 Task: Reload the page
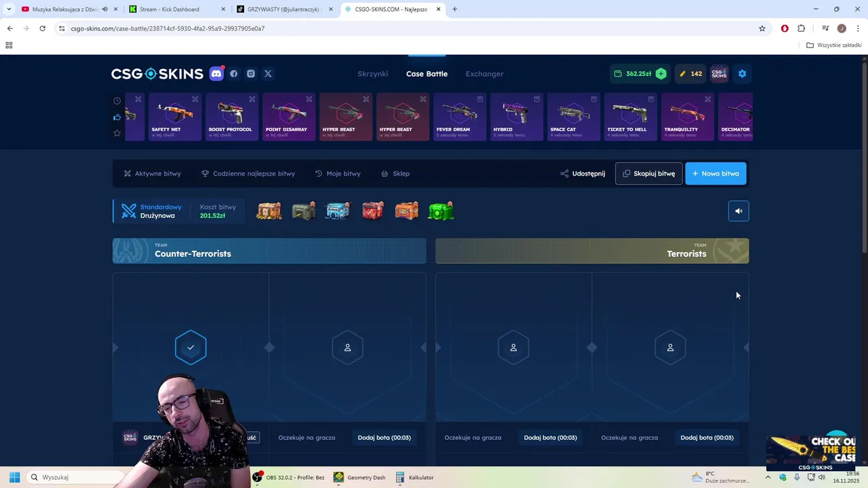click(42, 28)
